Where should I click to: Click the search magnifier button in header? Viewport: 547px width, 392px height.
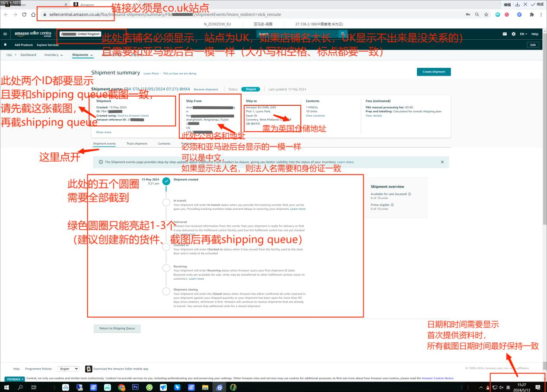pyautogui.click(x=343, y=34)
